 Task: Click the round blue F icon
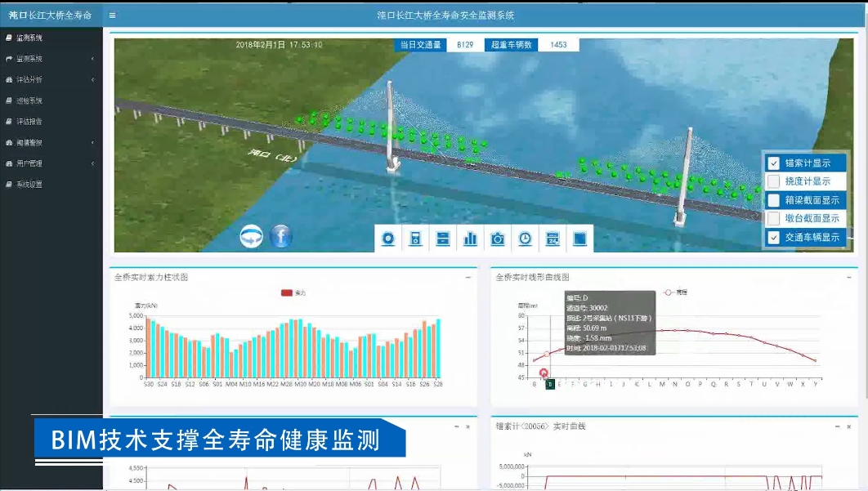[280, 236]
